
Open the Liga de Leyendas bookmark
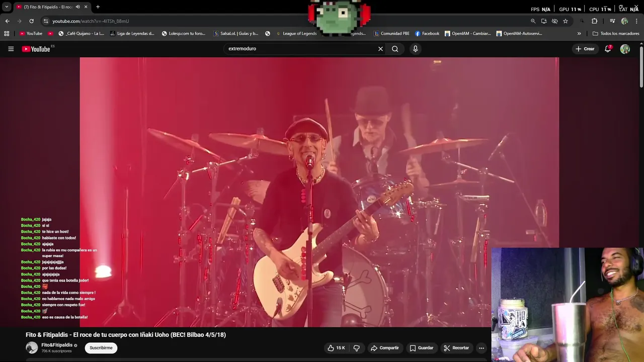click(132, 34)
